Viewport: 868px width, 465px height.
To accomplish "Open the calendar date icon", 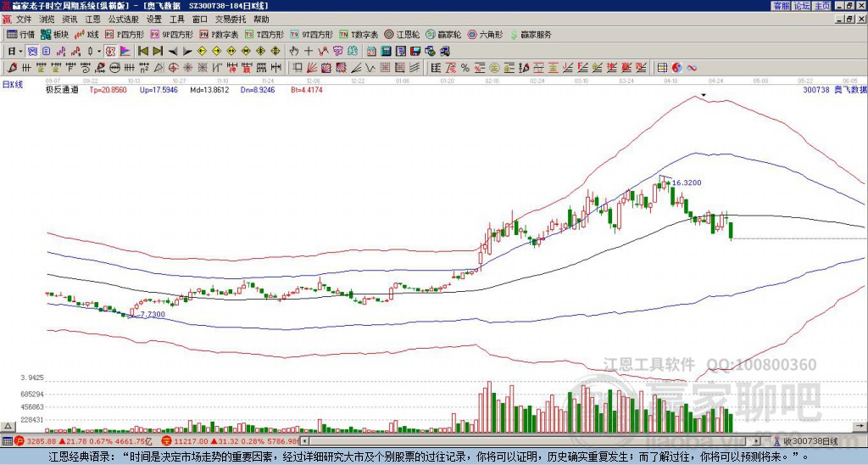I will click(371, 52).
